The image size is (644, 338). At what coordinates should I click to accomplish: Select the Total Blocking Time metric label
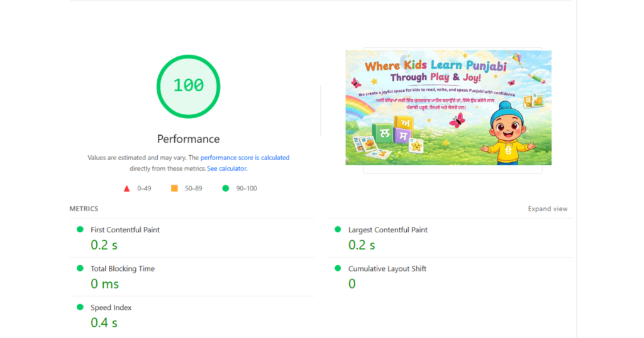123,269
